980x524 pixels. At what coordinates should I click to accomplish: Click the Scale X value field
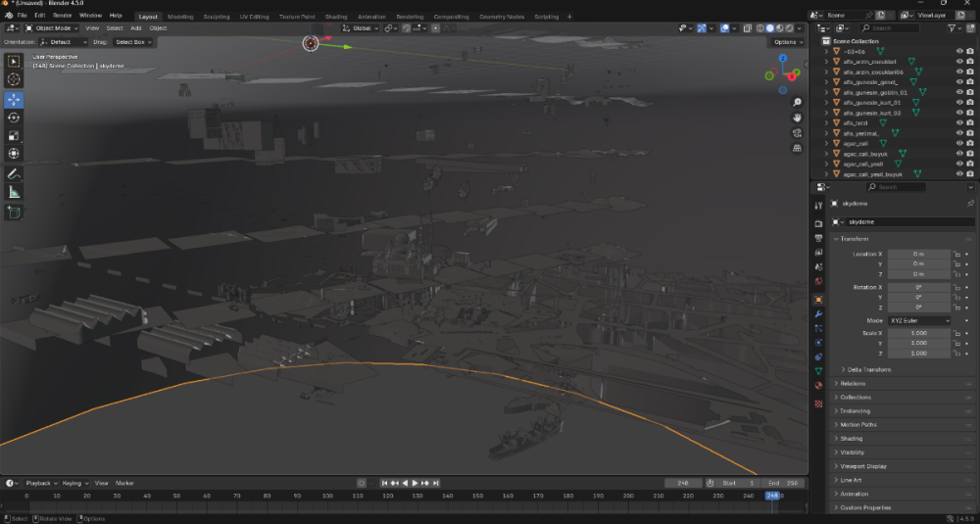point(919,333)
